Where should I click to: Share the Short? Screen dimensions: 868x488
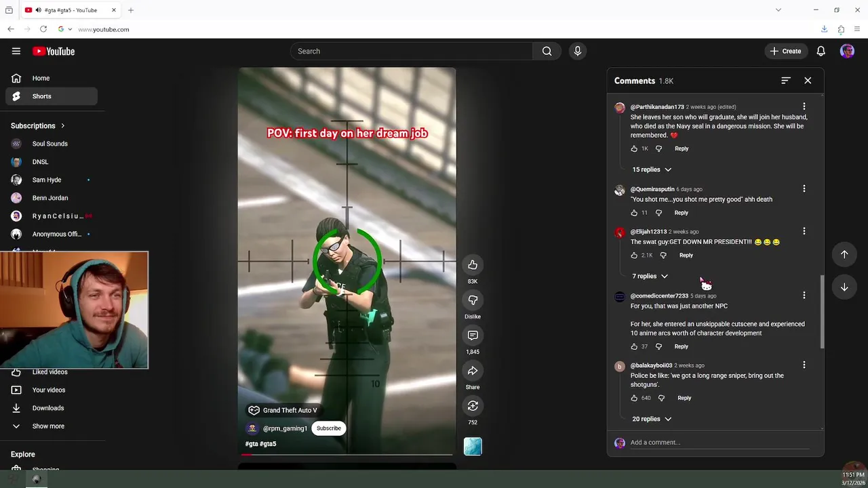point(473,371)
